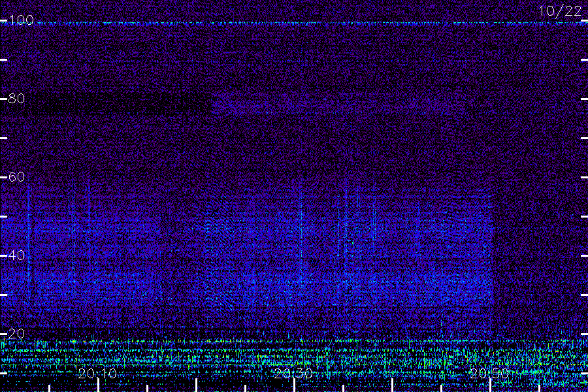Click the 60 frequency axis label

tap(16, 177)
